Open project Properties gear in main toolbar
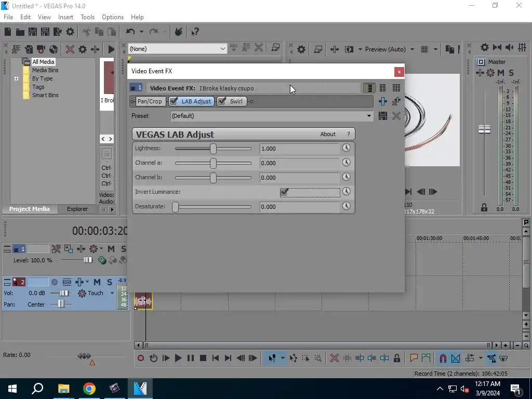 click(70, 32)
